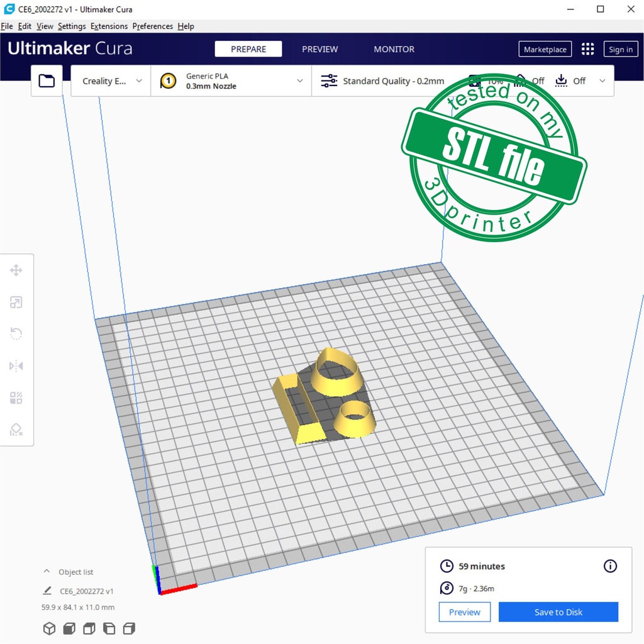Select the Scale tool
Image resolution: width=644 pixels, height=644 pixels.
click(x=16, y=302)
